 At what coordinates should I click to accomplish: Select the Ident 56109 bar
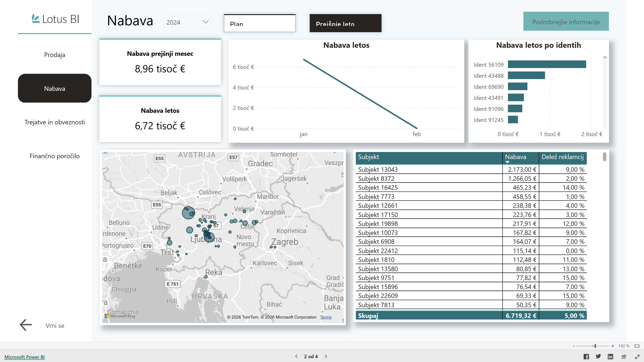tap(547, 65)
